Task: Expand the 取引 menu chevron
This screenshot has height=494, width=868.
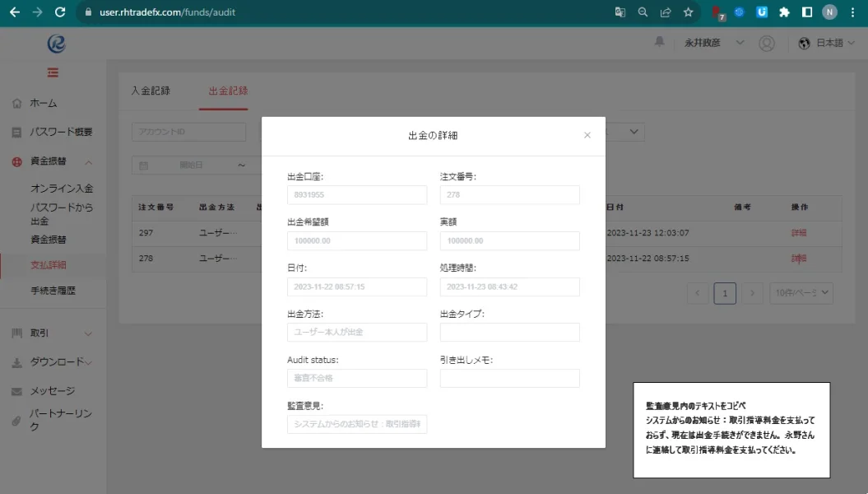Action: click(89, 335)
